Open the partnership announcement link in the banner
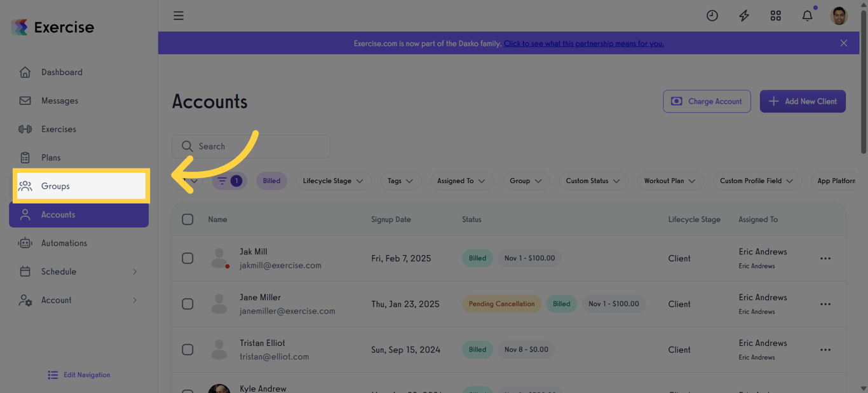This screenshot has width=868, height=393. click(583, 43)
